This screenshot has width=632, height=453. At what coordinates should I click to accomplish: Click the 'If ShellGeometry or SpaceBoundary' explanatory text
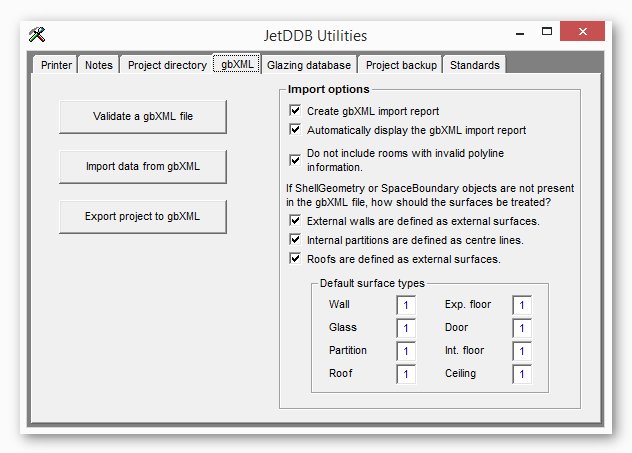pyautogui.click(x=430, y=195)
